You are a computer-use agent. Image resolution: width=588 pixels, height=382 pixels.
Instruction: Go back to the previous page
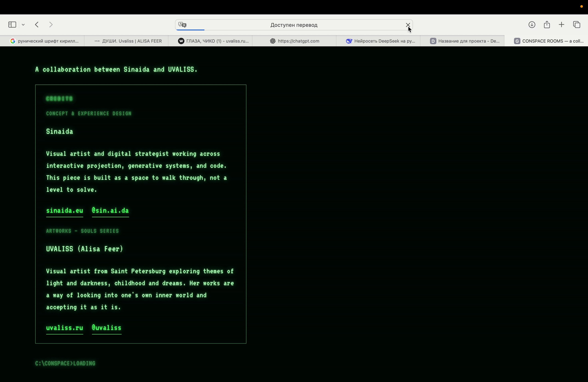pyautogui.click(x=37, y=25)
